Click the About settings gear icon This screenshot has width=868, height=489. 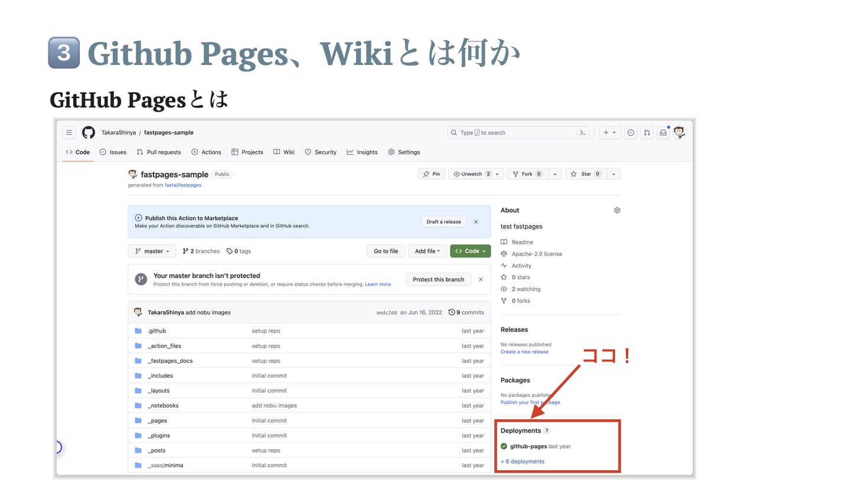coord(617,210)
